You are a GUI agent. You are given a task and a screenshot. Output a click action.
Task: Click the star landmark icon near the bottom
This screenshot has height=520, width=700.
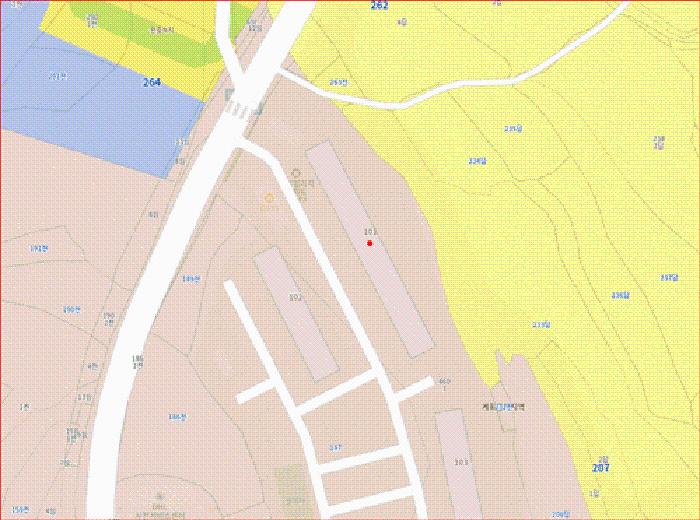pos(159,496)
